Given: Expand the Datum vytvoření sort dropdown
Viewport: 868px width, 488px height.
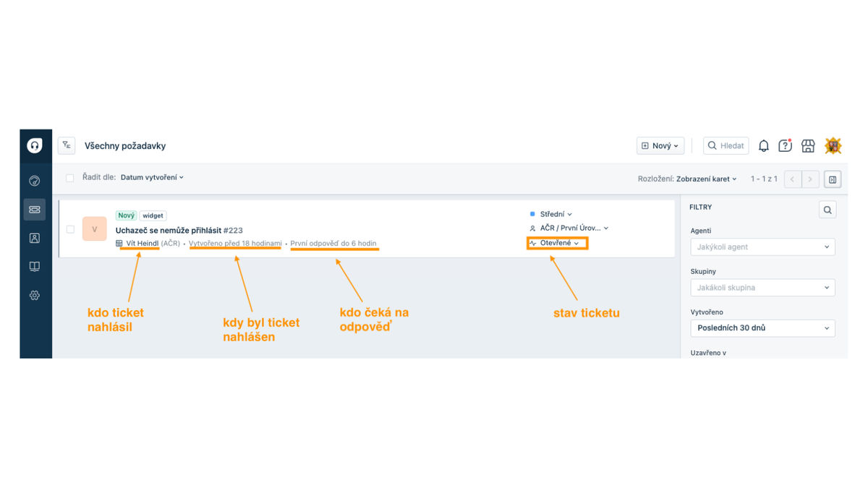Looking at the screenshot, I should point(152,177).
